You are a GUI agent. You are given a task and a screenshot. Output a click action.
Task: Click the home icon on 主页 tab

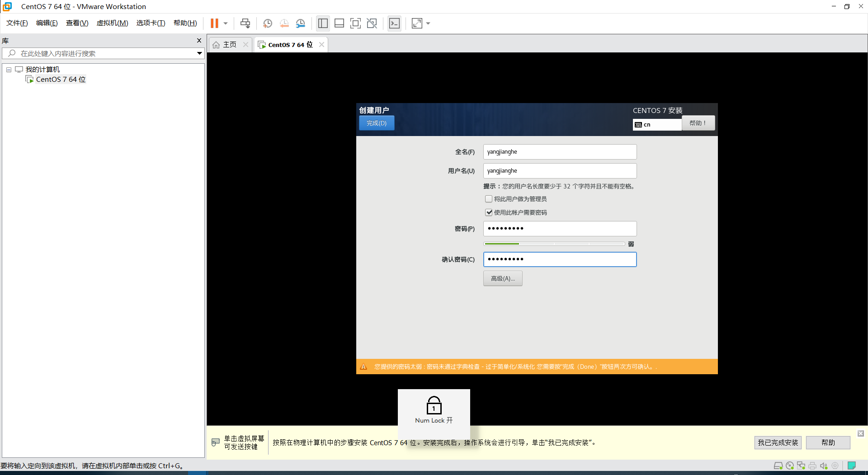click(216, 45)
